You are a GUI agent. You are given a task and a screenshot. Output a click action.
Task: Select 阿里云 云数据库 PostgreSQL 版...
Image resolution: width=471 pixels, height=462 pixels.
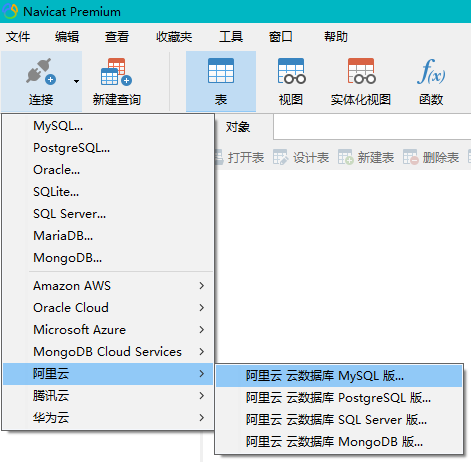tap(339, 398)
